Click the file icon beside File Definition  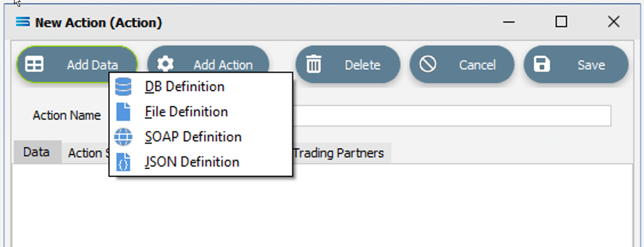click(x=123, y=112)
